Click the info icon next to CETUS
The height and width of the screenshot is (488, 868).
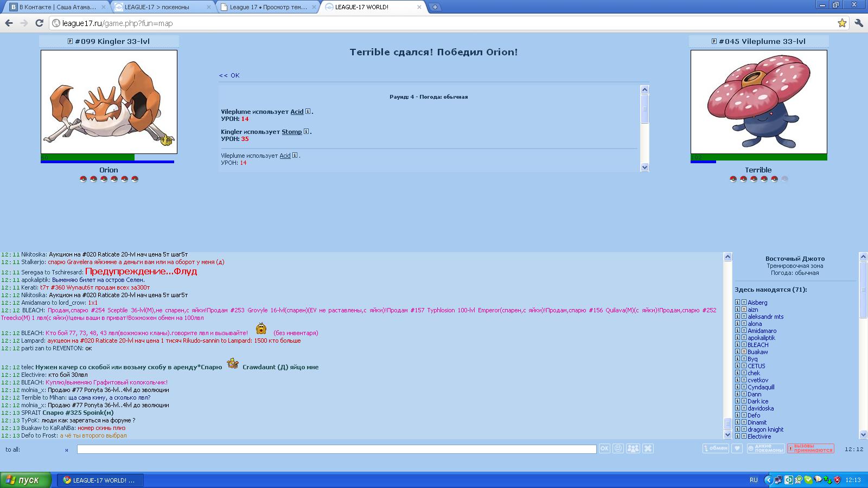coord(738,366)
